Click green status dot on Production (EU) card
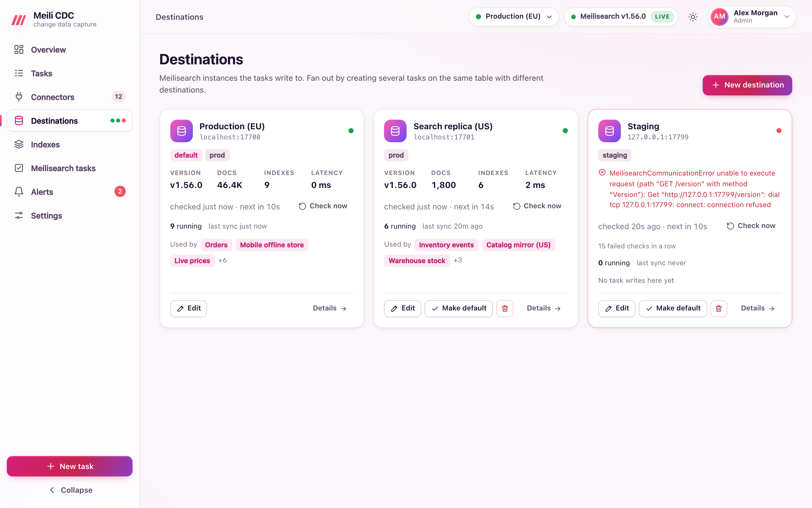Screen dimensions: 812x508 coord(351,131)
